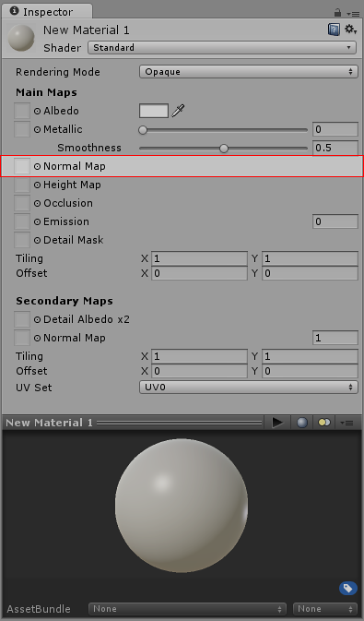This screenshot has height=621, width=364.
Task: Click the Main Maps heading
Action: tap(46, 92)
